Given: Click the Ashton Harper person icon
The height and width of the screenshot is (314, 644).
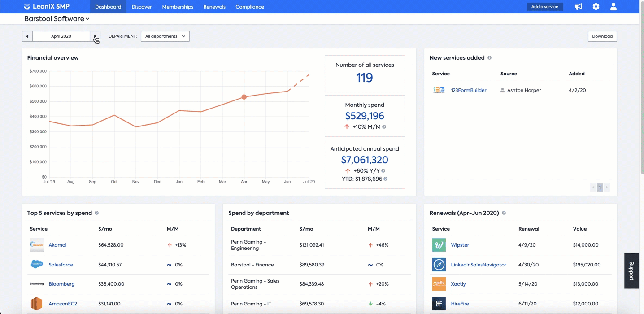Looking at the screenshot, I should pos(503,90).
